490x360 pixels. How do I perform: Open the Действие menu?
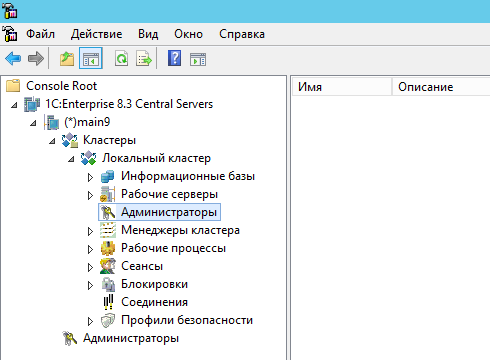tap(96, 34)
